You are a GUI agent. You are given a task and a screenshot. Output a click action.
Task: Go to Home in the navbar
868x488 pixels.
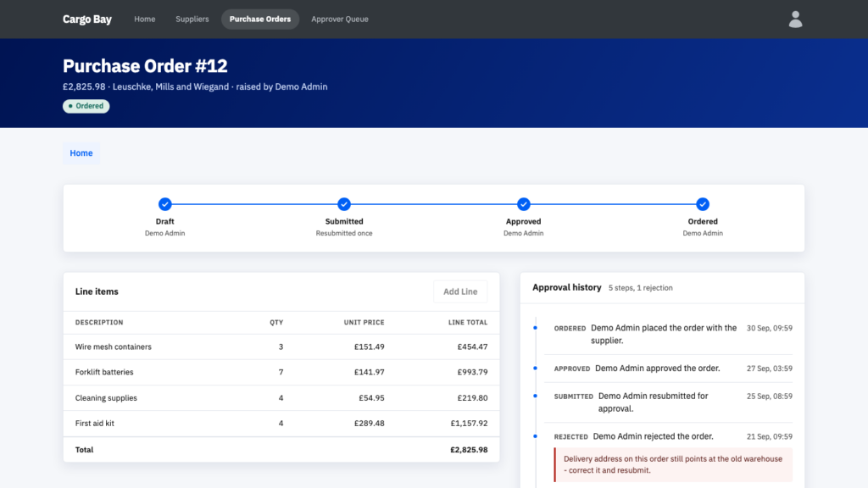coord(144,19)
